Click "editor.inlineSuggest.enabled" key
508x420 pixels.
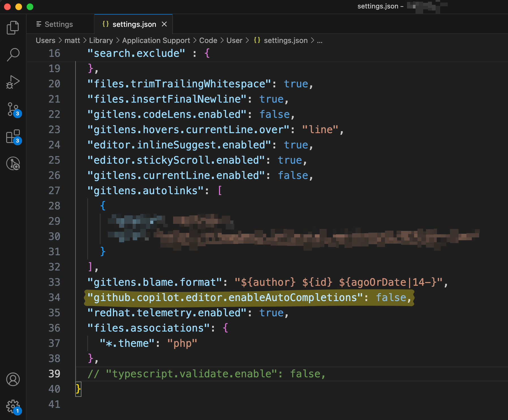coord(179,145)
